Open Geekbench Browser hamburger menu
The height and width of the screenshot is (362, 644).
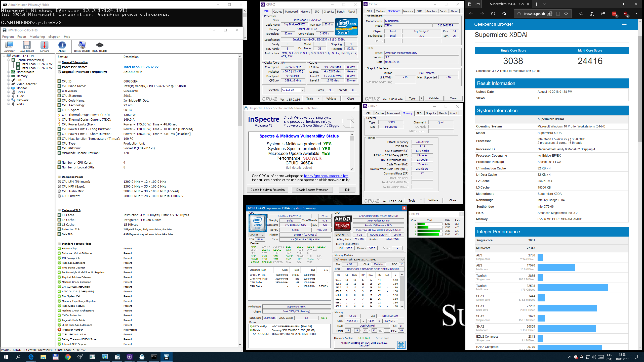(624, 24)
